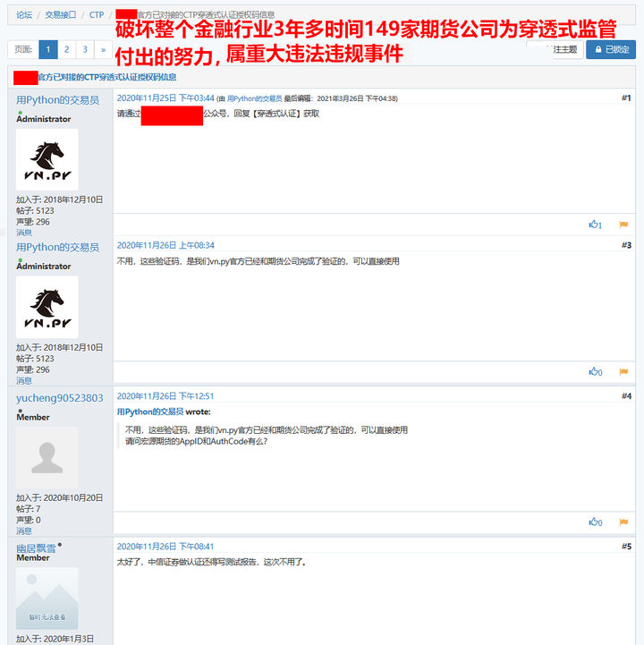Image resolution: width=644 pixels, height=645 pixels.
Task: Open the 论坛 breadcrumb link
Action: pyautogui.click(x=24, y=15)
